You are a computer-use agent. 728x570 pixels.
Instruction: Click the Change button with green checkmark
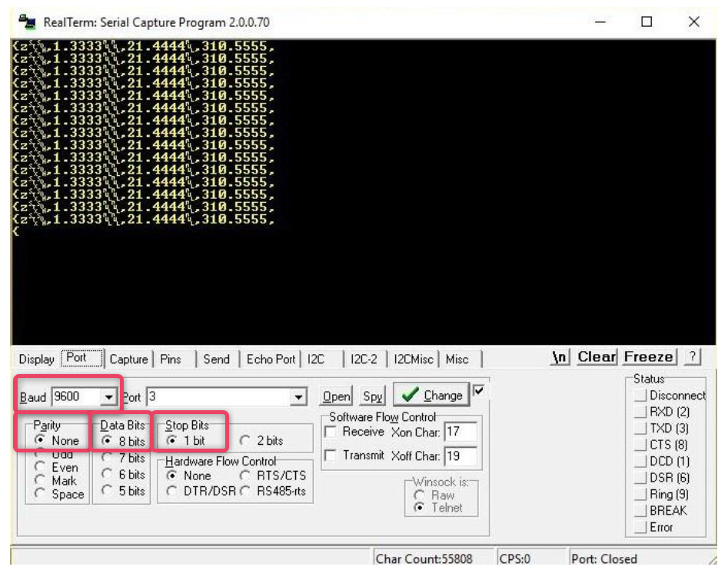(430, 396)
